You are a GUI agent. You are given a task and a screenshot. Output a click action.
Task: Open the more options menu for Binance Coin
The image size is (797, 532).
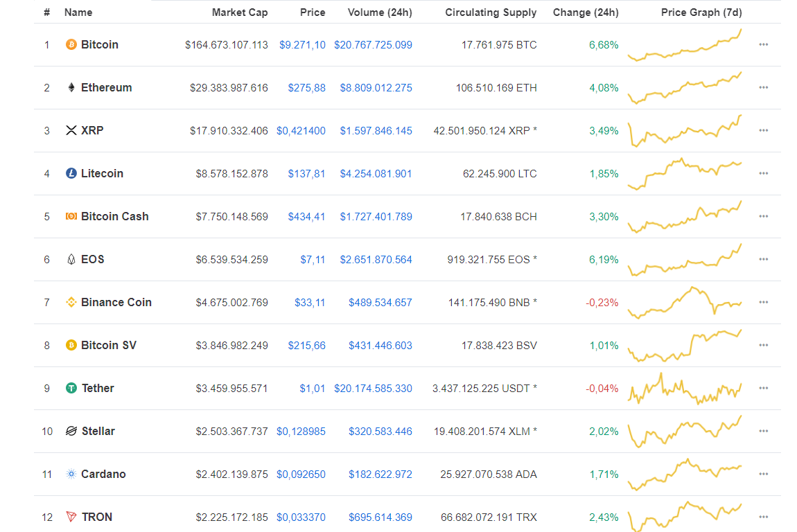tap(764, 302)
